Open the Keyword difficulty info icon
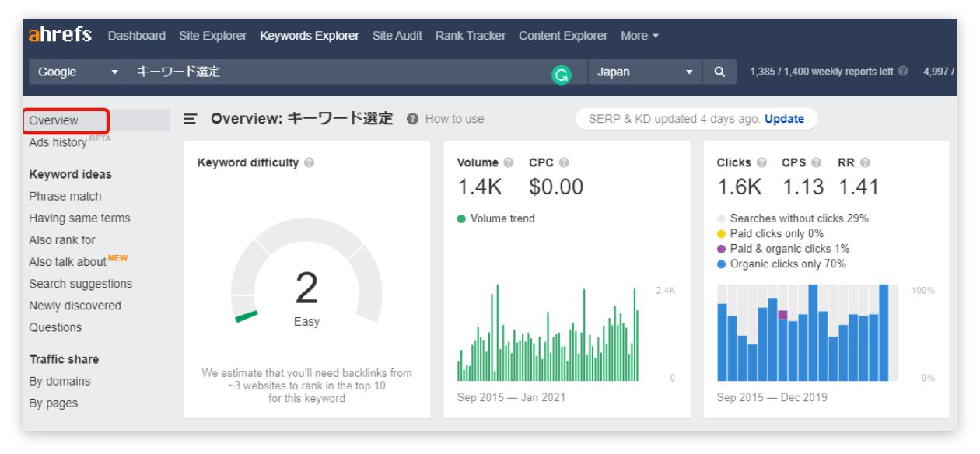Viewport: 980px width, 454px height. click(x=310, y=163)
